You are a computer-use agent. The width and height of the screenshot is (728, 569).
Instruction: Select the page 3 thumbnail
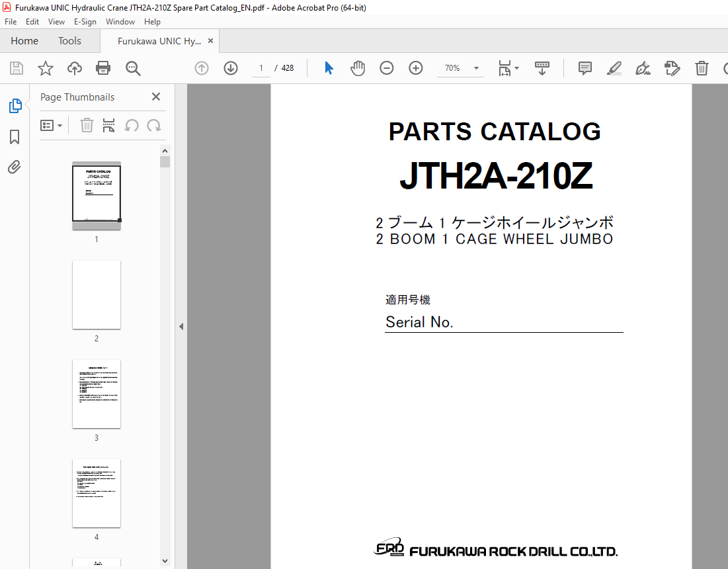pyautogui.click(x=97, y=394)
